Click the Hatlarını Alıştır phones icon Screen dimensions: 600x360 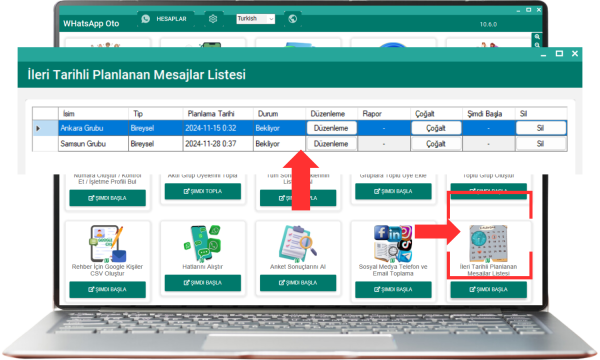click(203, 243)
